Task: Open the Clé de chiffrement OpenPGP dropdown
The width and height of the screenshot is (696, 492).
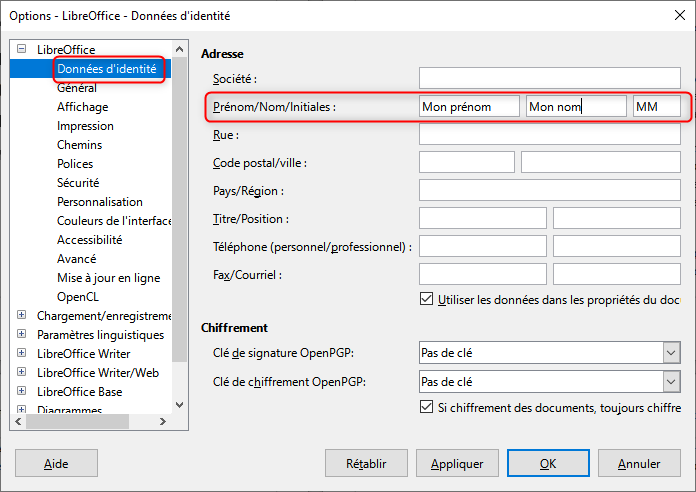Action: pyautogui.click(x=670, y=381)
